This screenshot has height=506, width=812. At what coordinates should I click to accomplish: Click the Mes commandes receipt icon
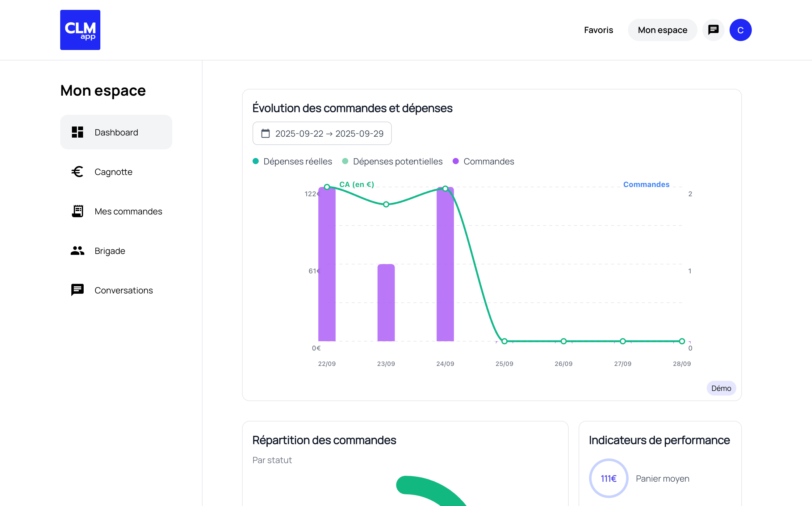[77, 211]
